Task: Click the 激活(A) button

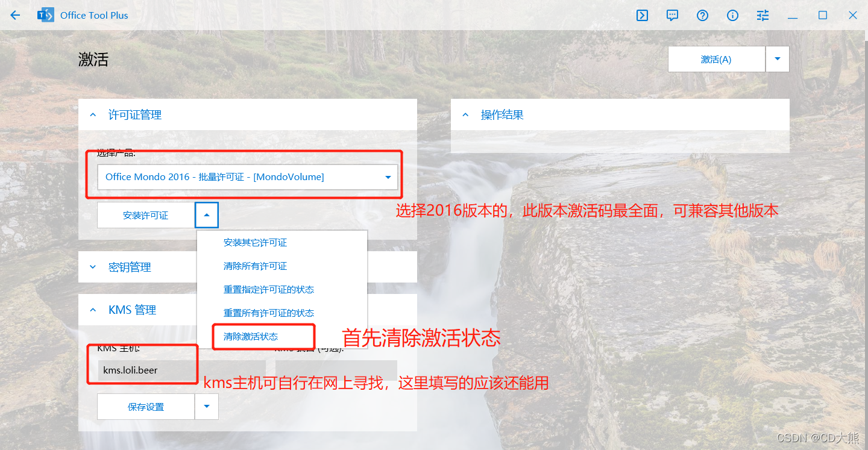Action: [716, 59]
